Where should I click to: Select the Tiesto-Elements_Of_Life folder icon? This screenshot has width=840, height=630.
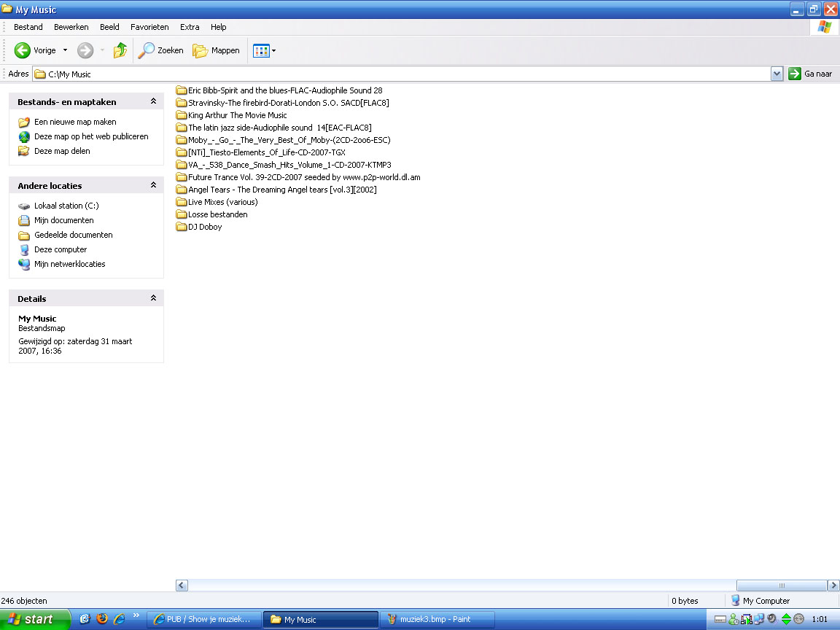tap(181, 152)
